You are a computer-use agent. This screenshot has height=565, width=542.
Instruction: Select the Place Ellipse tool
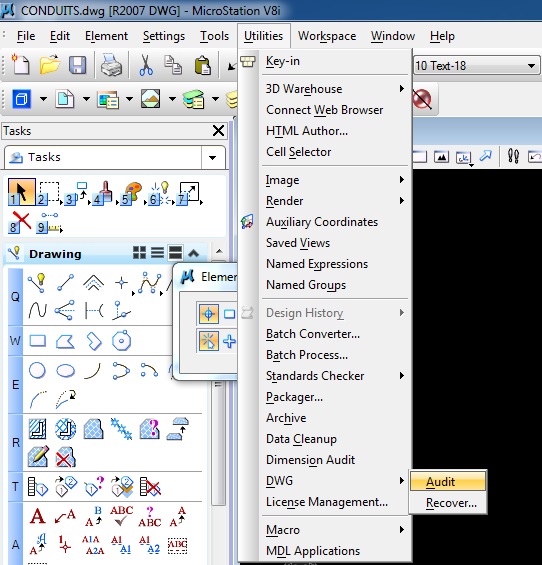pos(66,370)
